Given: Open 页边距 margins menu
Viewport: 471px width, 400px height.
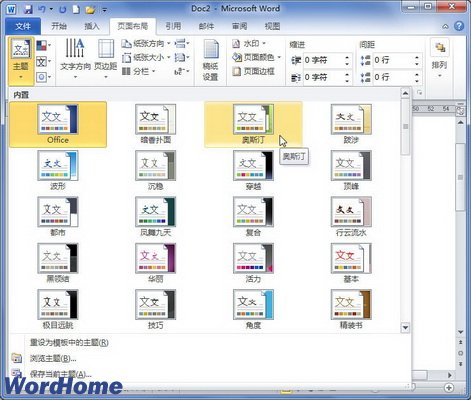Looking at the screenshot, I should click(106, 60).
